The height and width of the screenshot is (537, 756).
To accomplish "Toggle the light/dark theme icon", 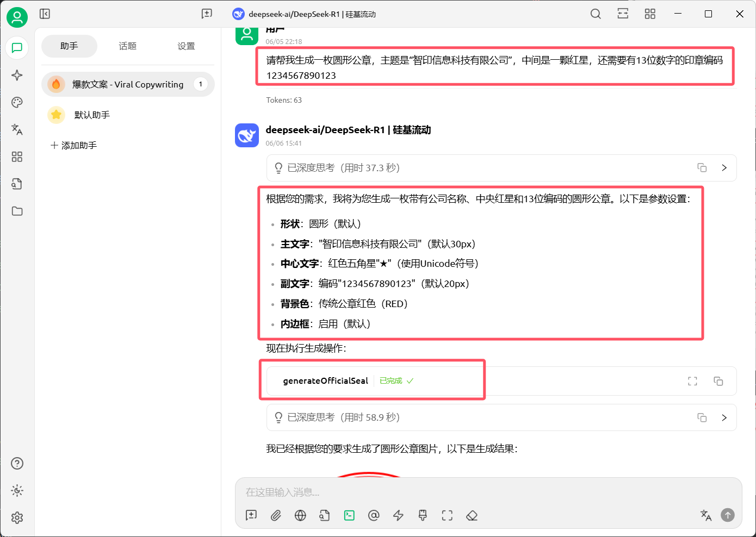I will click(x=17, y=490).
